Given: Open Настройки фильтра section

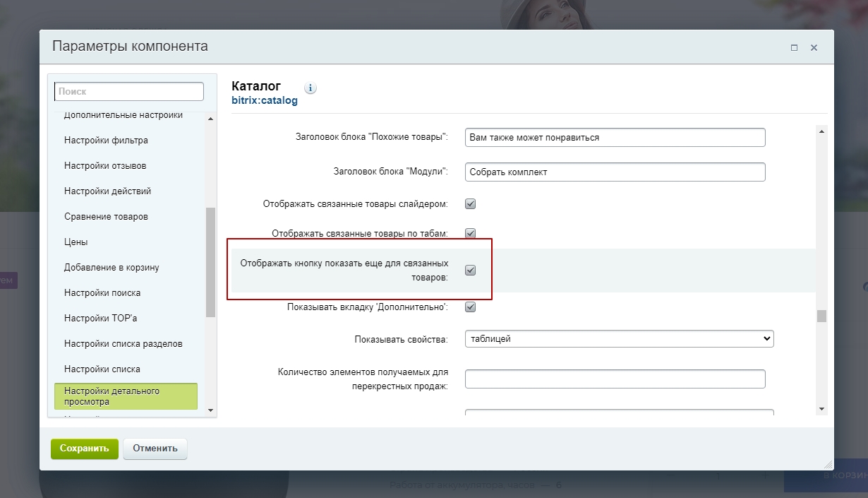Looking at the screenshot, I should [x=106, y=141].
